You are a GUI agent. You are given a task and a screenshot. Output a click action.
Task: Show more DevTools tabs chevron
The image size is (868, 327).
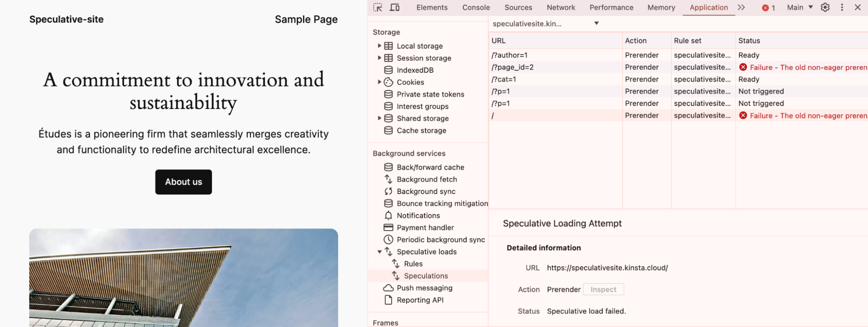[x=741, y=7]
